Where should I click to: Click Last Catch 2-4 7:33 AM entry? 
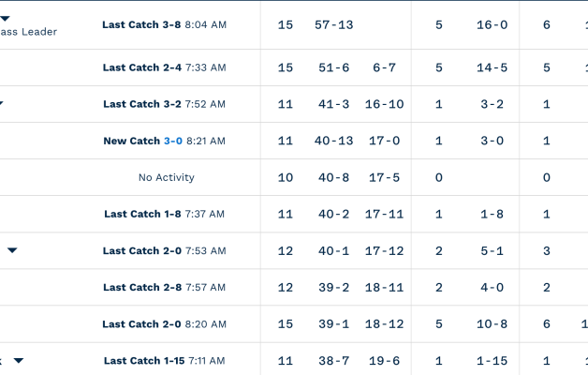pos(164,67)
